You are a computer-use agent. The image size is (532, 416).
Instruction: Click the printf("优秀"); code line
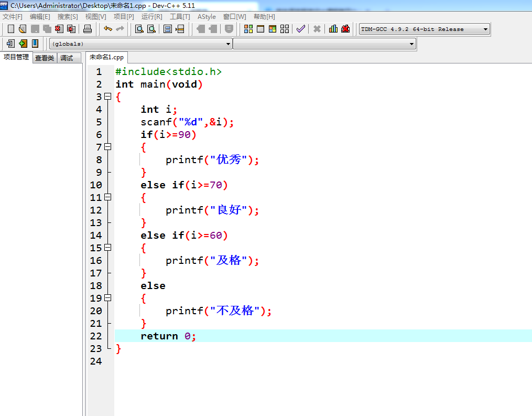click(x=212, y=159)
